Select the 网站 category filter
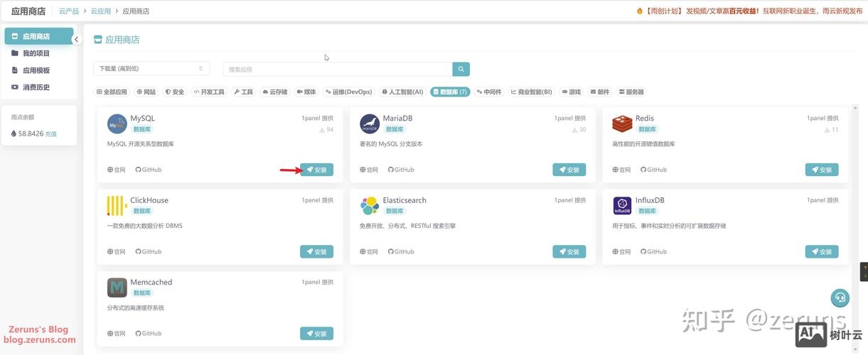 [x=146, y=92]
